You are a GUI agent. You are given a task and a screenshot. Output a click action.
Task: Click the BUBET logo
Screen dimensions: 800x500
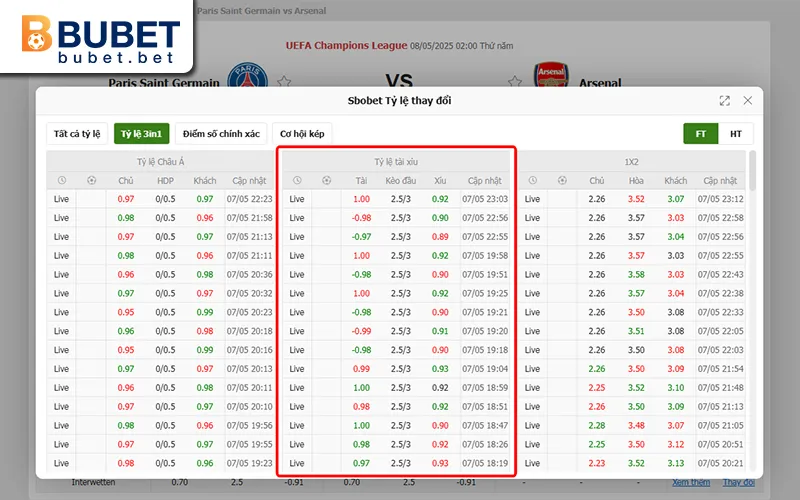click(x=101, y=39)
